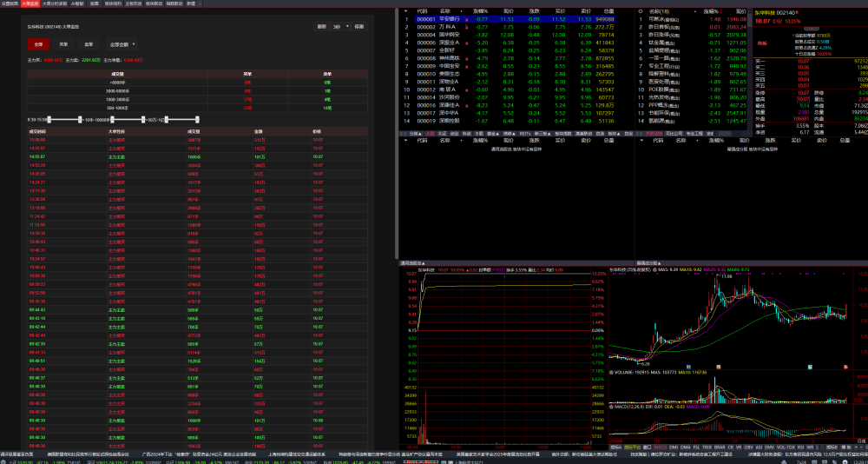Expand the 极强空分股 panel header arrow

660,262
